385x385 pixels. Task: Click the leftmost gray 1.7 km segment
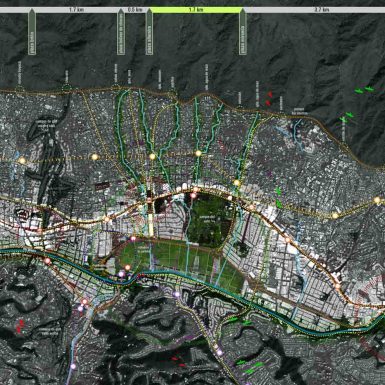76,10
